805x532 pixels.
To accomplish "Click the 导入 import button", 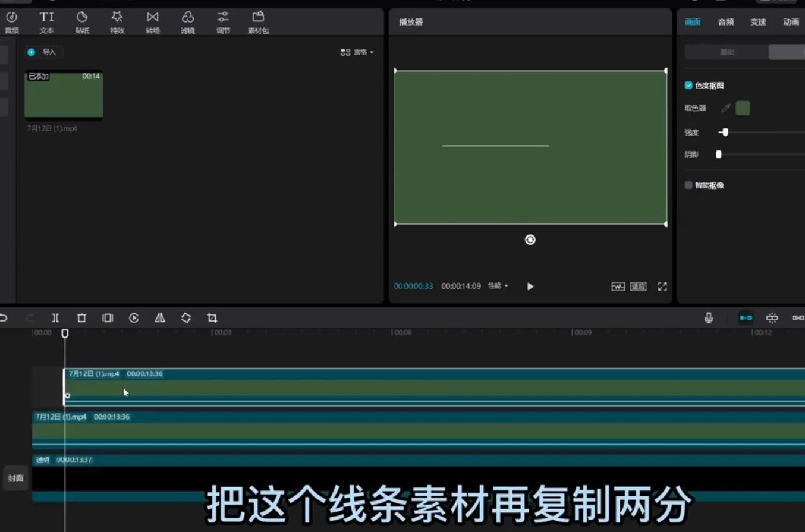I will pyautogui.click(x=43, y=52).
